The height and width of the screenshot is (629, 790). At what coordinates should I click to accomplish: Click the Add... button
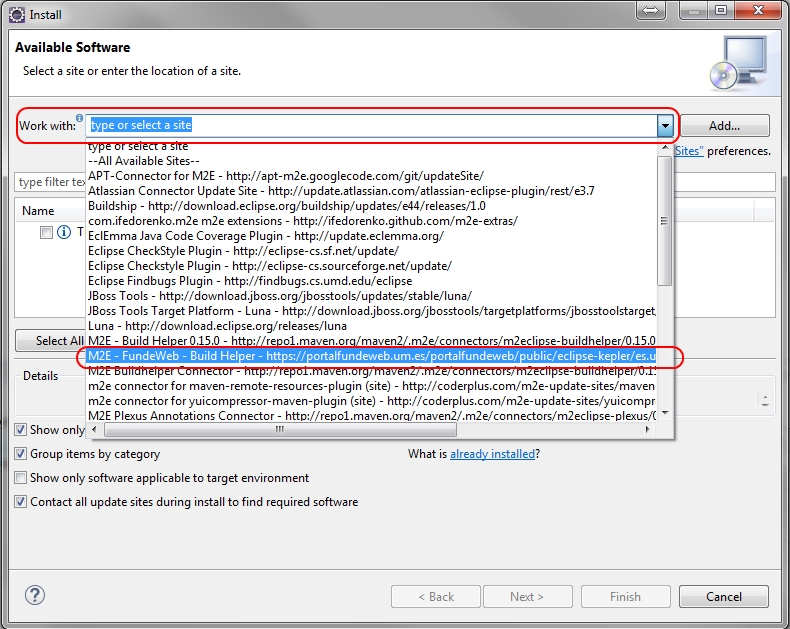pos(725,125)
